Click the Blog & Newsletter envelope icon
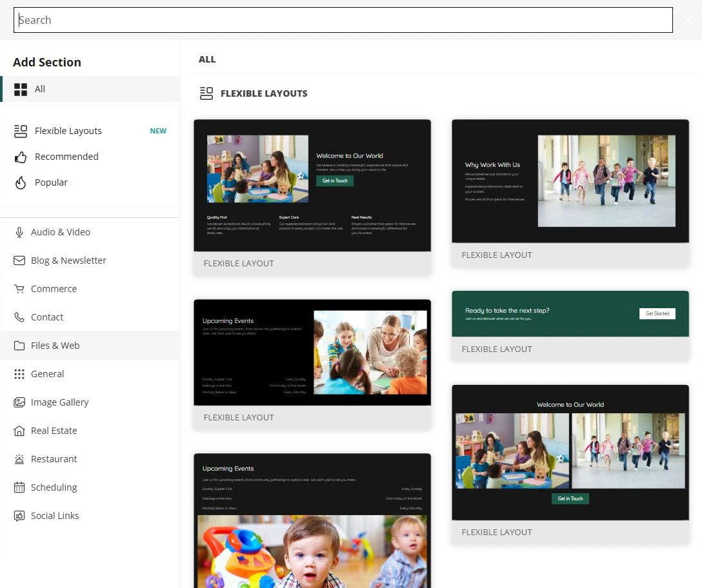This screenshot has width=702, height=588. [x=19, y=260]
